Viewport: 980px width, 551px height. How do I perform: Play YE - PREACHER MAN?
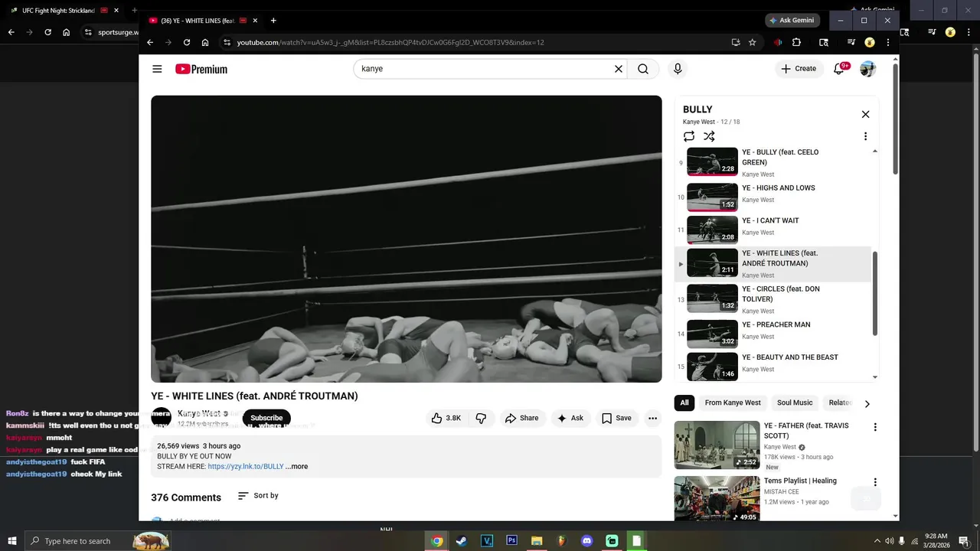click(x=773, y=334)
